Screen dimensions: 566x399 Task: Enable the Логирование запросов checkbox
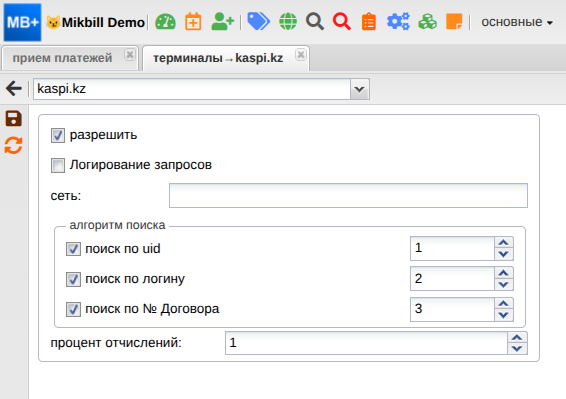58,165
